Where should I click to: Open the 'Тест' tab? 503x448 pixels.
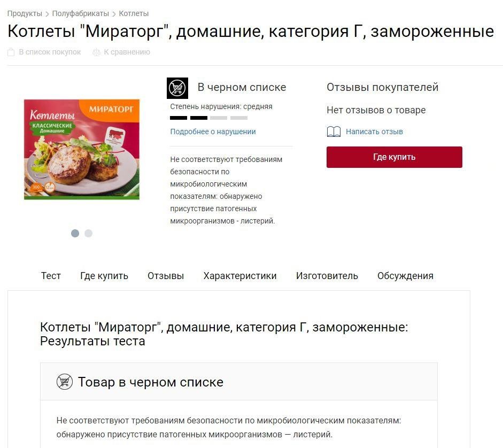pyautogui.click(x=51, y=276)
